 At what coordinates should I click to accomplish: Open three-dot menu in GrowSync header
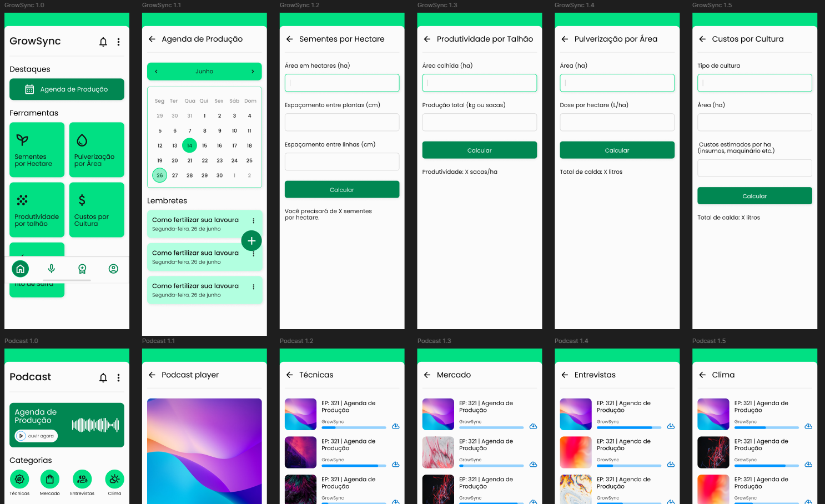tap(118, 42)
